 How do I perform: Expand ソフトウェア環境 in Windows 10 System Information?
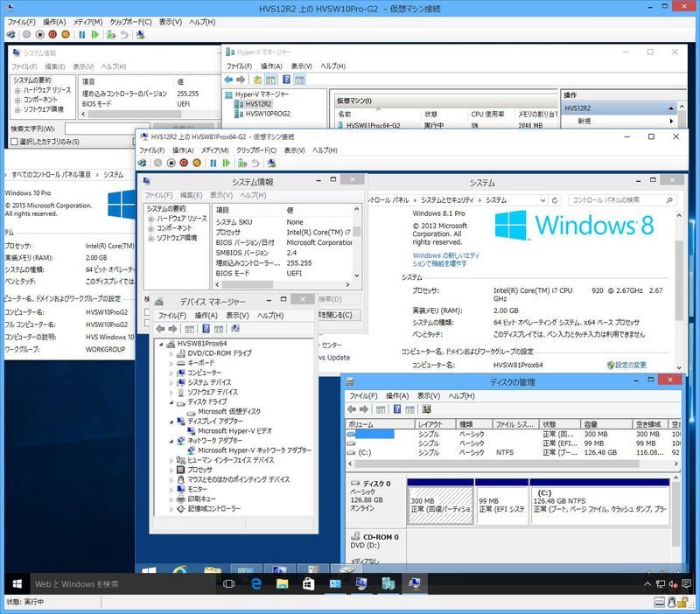17,110
